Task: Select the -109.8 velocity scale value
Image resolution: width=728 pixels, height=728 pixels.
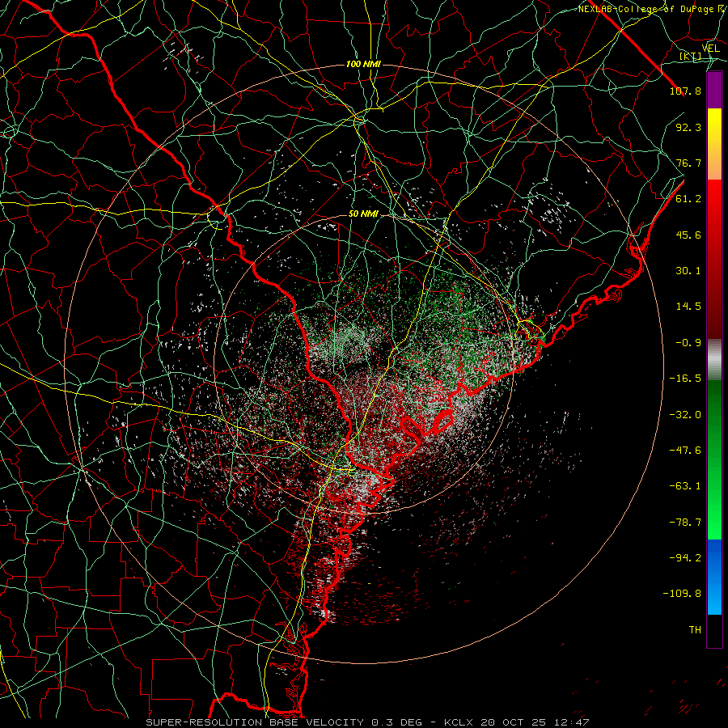Action: pyautogui.click(x=682, y=594)
